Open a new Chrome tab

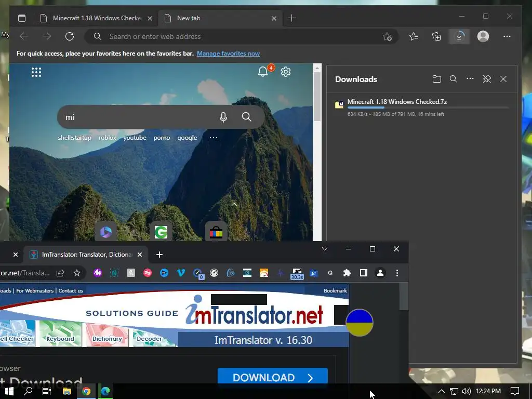tap(159, 255)
